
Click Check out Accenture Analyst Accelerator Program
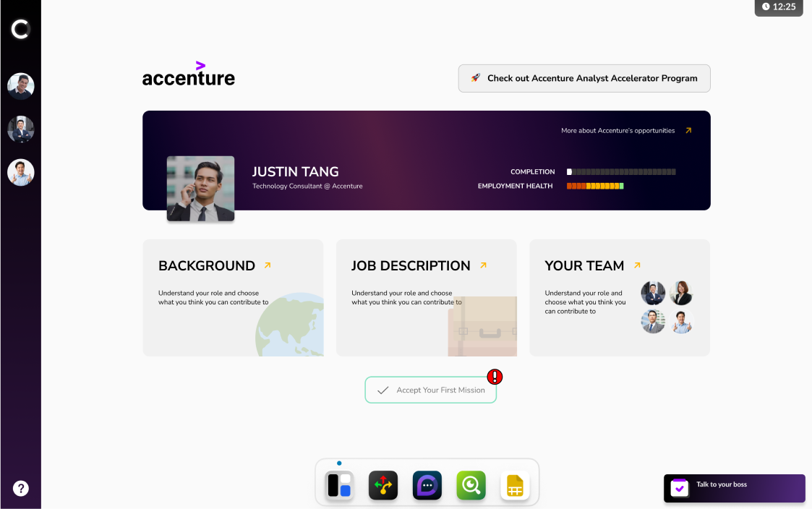click(584, 78)
